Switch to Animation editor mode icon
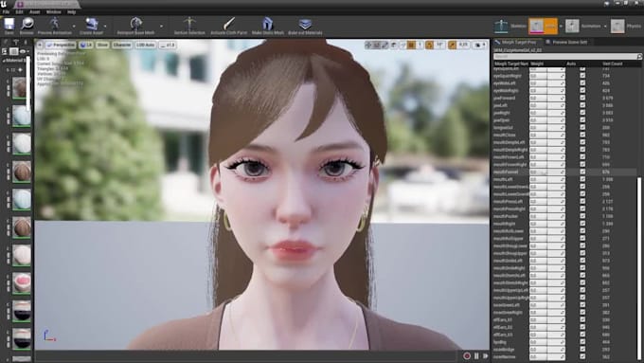The image size is (644, 363). [x=572, y=26]
